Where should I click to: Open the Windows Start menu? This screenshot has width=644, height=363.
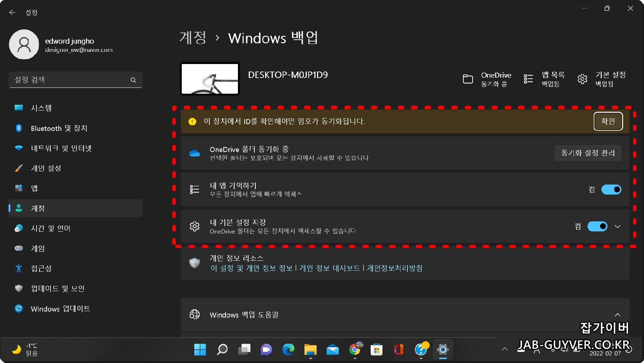200,349
